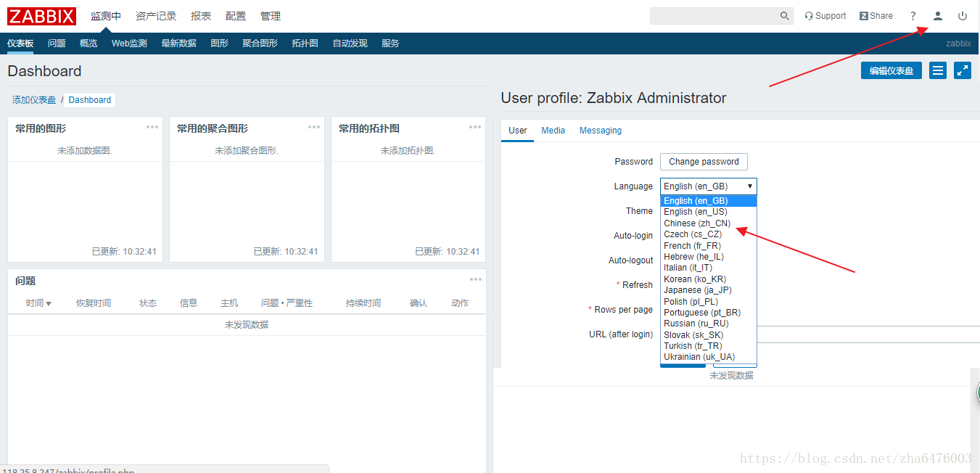Open the 资产记录 main menu
980x473 pixels.
[156, 16]
